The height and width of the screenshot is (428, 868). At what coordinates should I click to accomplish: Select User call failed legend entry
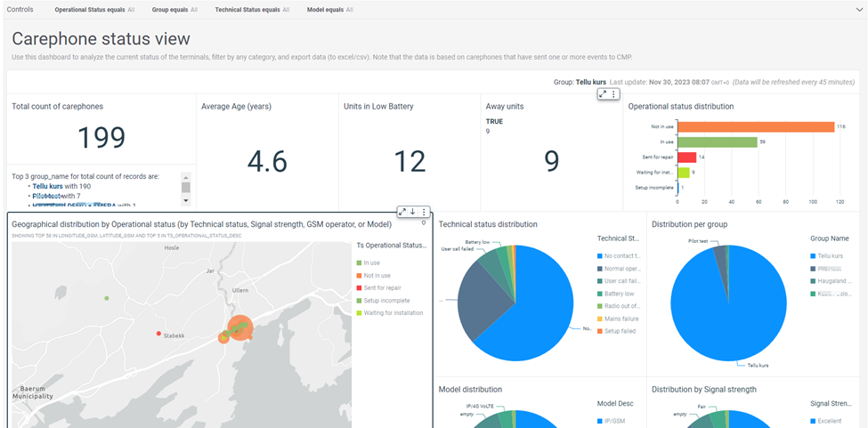point(619,281)
